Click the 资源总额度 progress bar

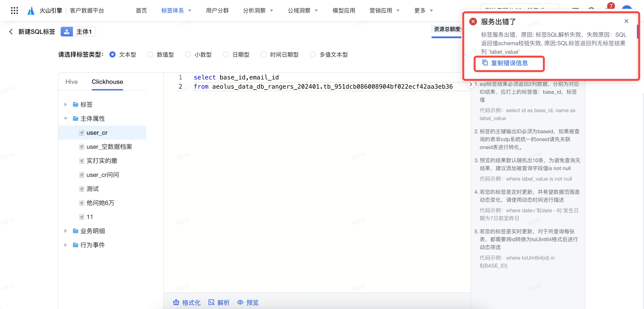pos(446,37)
